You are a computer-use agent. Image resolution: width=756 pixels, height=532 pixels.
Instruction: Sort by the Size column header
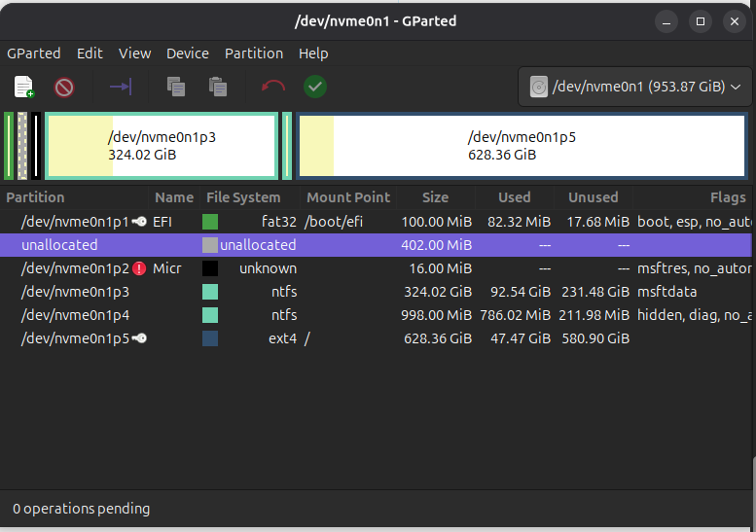tap(435, 197)
